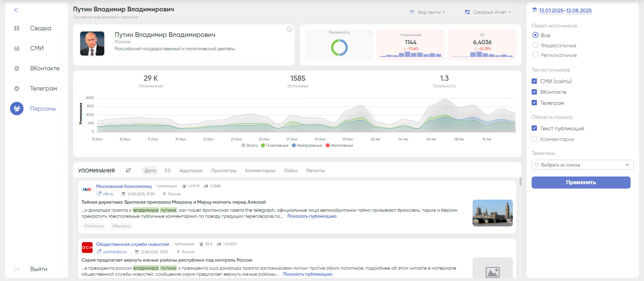
Task: Switch sorting to the Просмотры tab
Action: [x=224, y=170]
